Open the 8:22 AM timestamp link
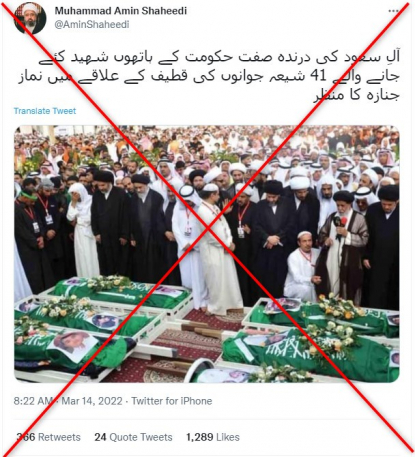 33,401
